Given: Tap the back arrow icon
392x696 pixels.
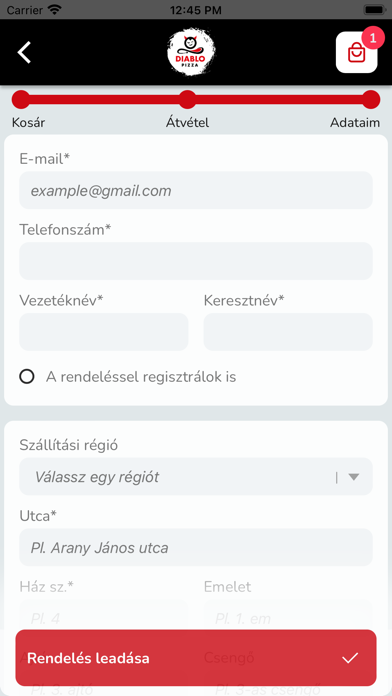Looking at the screenshot, I should 24,52.
